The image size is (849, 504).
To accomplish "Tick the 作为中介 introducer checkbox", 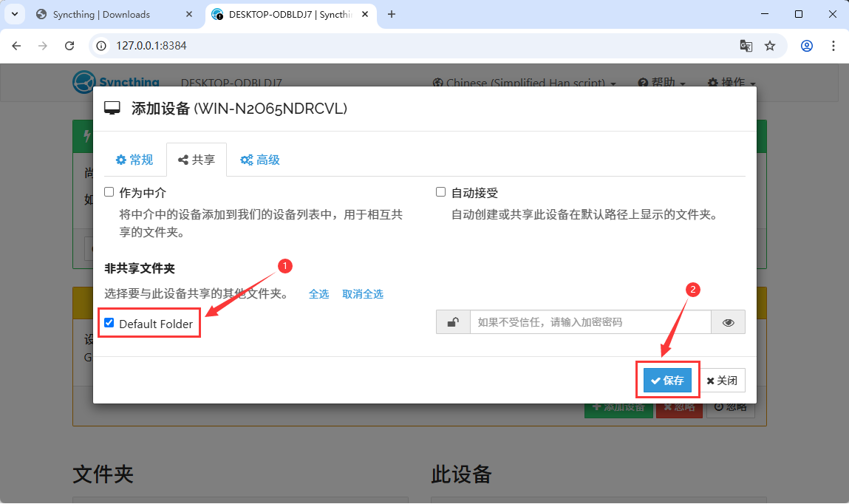I will tap(109, 191).
